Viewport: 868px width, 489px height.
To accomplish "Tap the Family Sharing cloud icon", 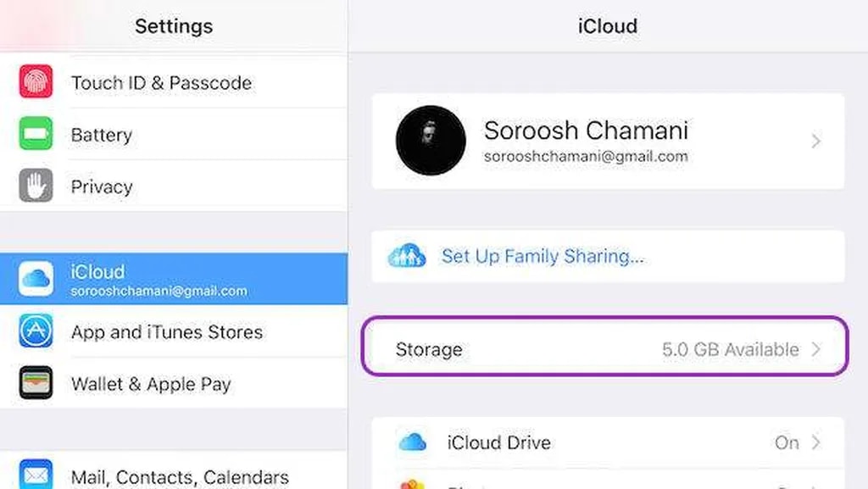I will (x=406, y=256).
